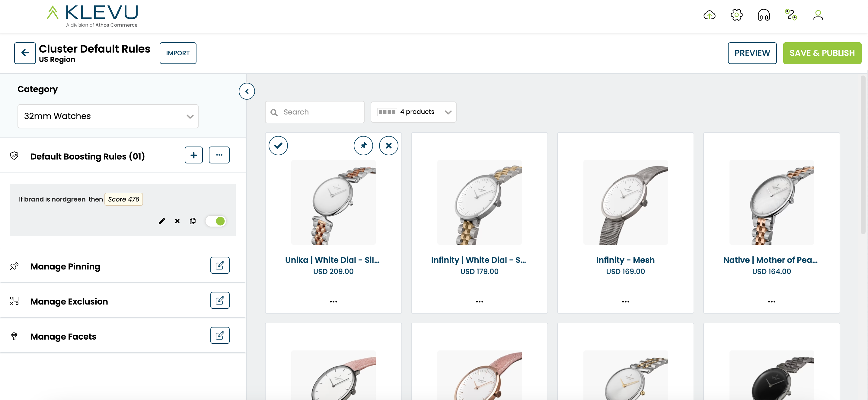The image size is (868, 400).
Task: Click the Native Mother of Pearl thumbnail
Action: (x=772, y=202)
